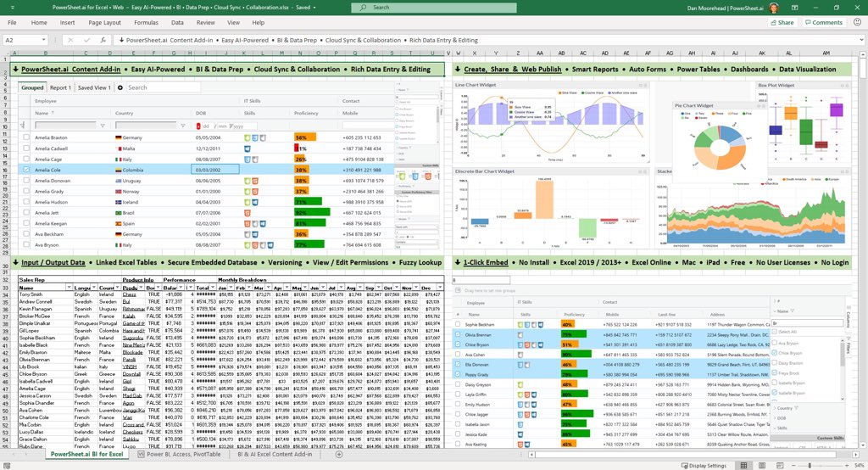The image size is (868, 470).
Task: Open the Nov column filter dropdown
Action: tap(416, 288)
